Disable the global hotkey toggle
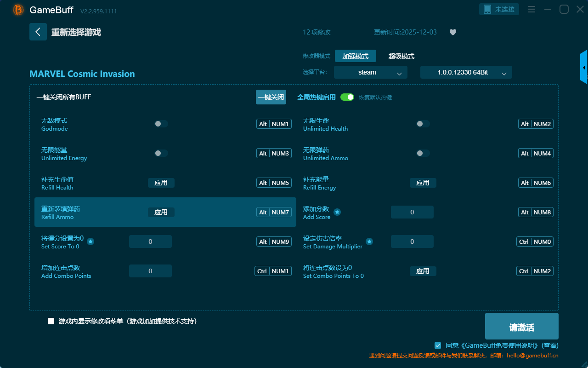 point(347,97)
